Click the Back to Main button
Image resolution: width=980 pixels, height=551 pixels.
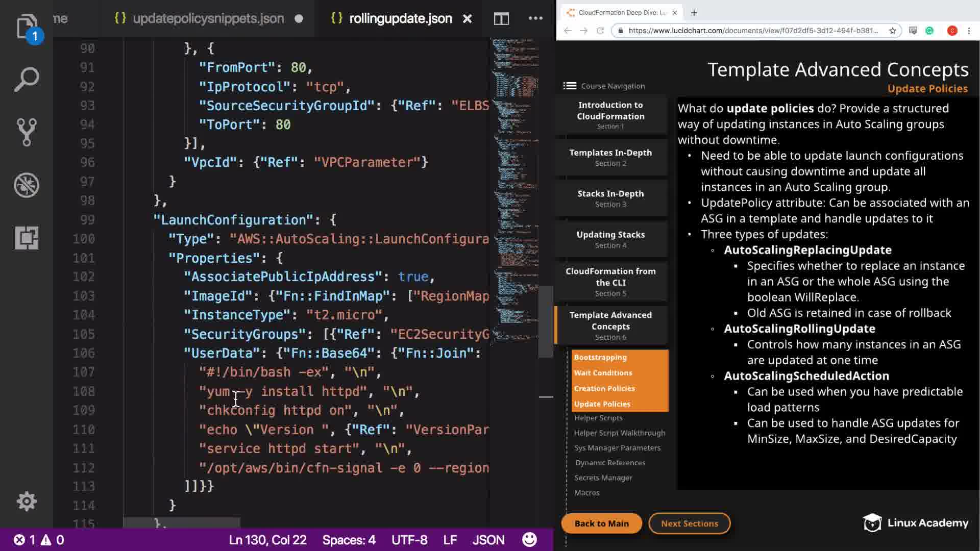(601, 523)
